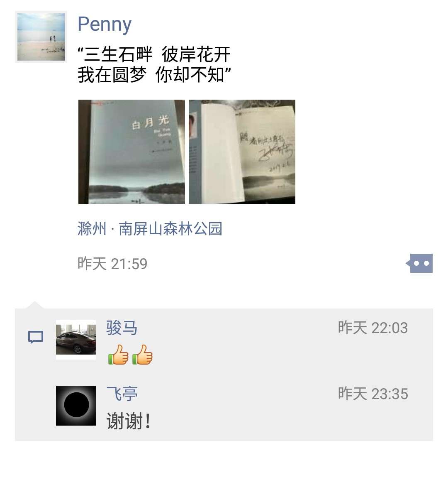This screenshot has width=448, height=480.
Task: Tap the second thumbs-up emoji
Action: pos(143,355)
